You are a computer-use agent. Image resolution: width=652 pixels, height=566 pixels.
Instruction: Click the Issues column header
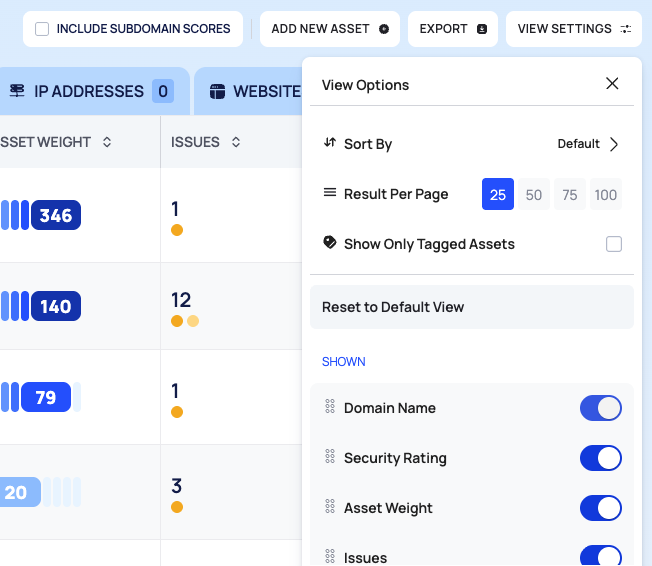pyautogui.click(x=195, y=142)
